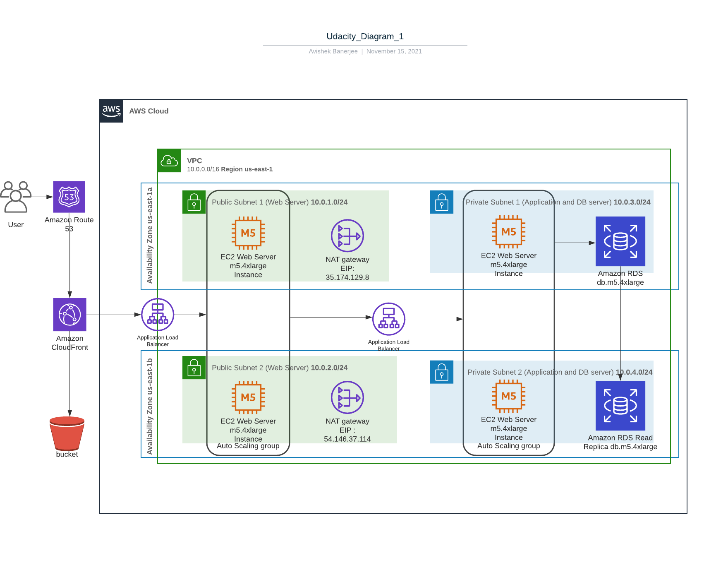The width and height of the screenshot is (728, 563).
Task: Select the Amazon RDS Read Replica icon
Action: click(620, 406)
